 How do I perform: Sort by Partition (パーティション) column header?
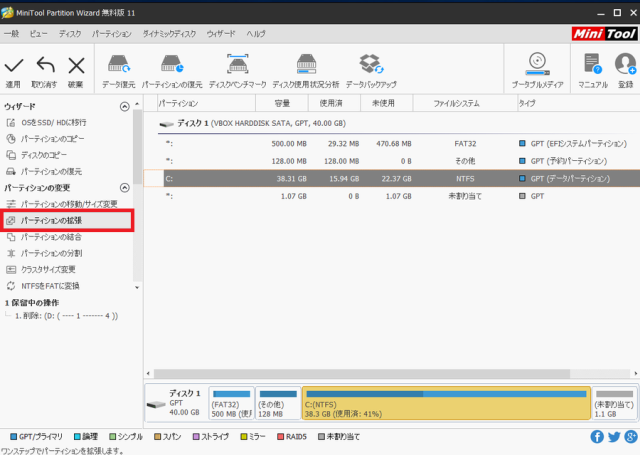click(x=206, y=103)
